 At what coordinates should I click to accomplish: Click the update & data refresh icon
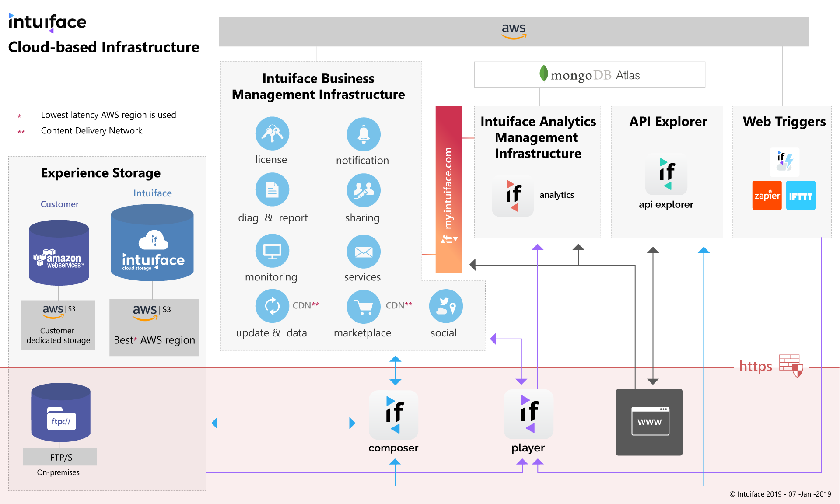coord(272,306)
